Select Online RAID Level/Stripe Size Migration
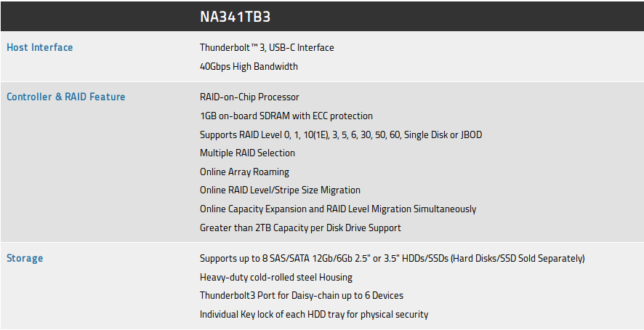 pyautogui.click(x=280, y=190)
